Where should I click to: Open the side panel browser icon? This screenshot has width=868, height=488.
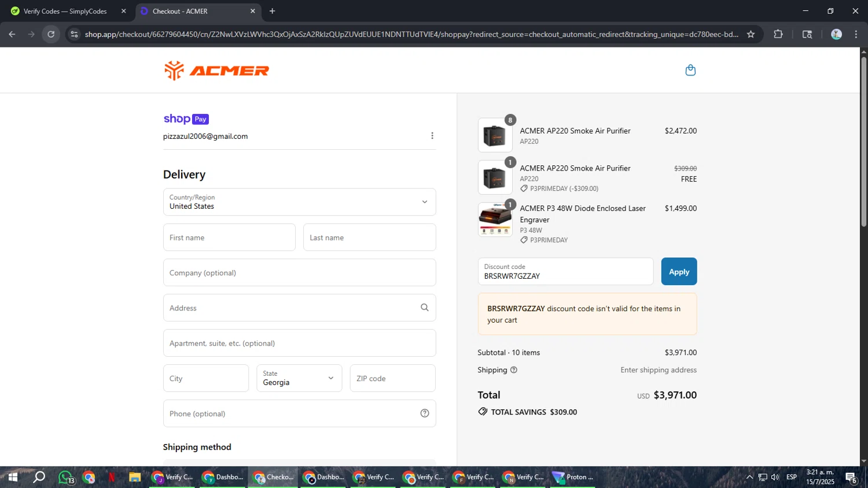point(807,34)
